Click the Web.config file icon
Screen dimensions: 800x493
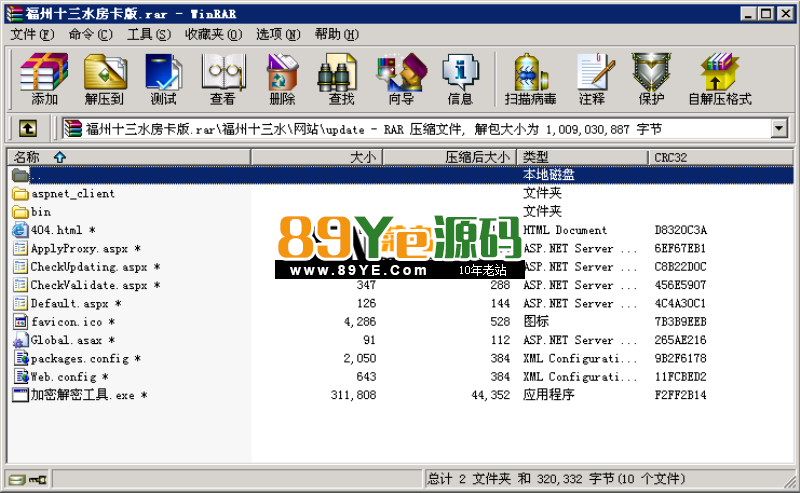pos(20,377)
